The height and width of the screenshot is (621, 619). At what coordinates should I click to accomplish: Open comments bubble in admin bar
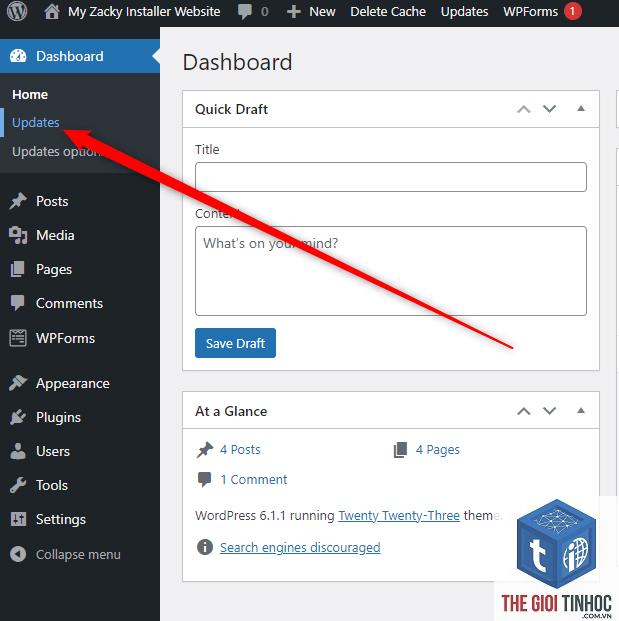(245, 11)
